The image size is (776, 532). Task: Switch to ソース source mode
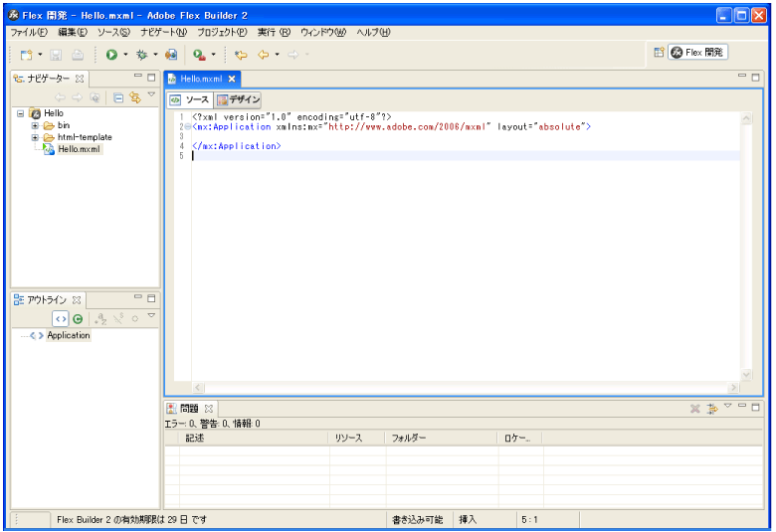[190, 100]
